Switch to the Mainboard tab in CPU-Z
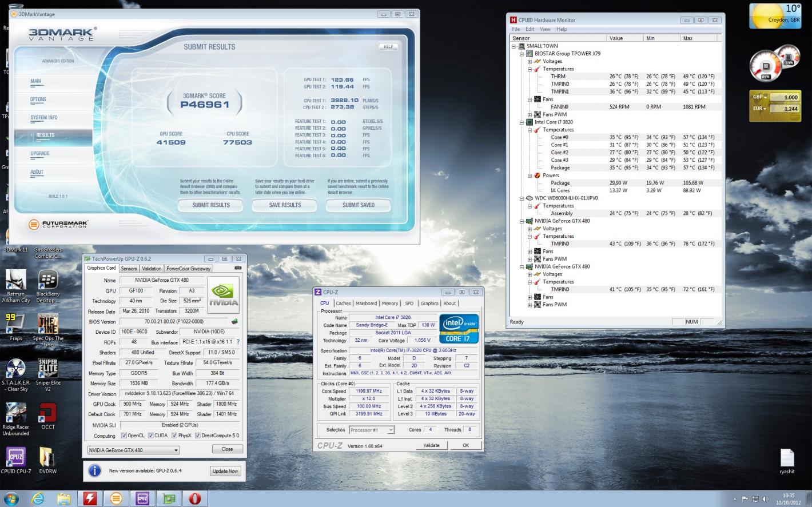This screenshot has width=812, height=507. click(x=366, y=304)
